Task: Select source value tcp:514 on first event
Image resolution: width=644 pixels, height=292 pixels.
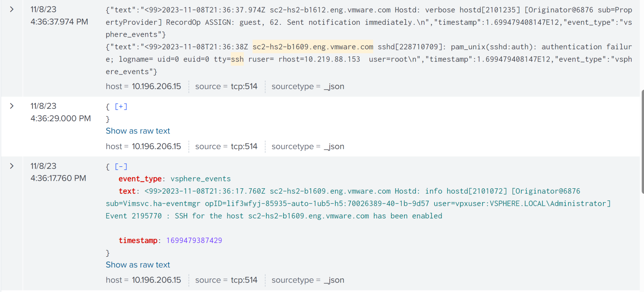Action: [244, 86]
